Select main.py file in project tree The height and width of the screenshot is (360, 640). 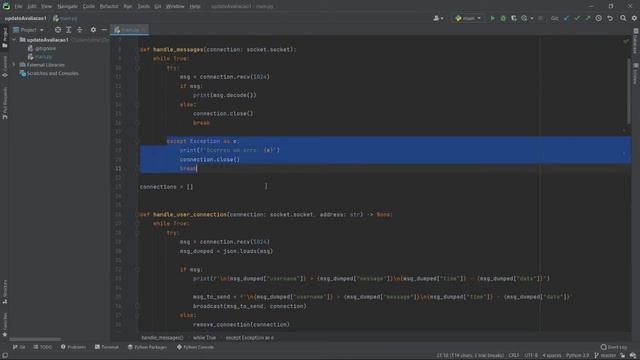(x=40, y=57)
